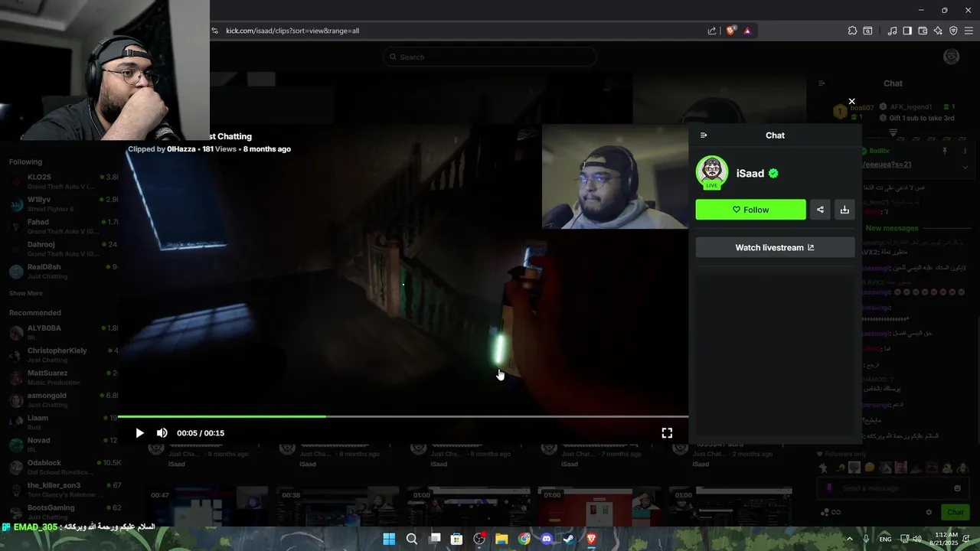
Task: Open Dahrooj channel in sidebar
Action: pos(61,249)
